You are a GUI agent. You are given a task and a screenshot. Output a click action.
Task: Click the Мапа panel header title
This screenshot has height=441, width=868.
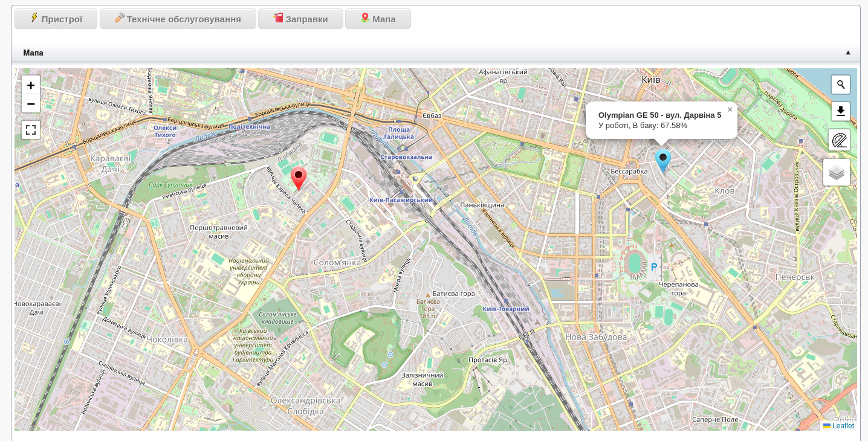(x=33, y=53)
